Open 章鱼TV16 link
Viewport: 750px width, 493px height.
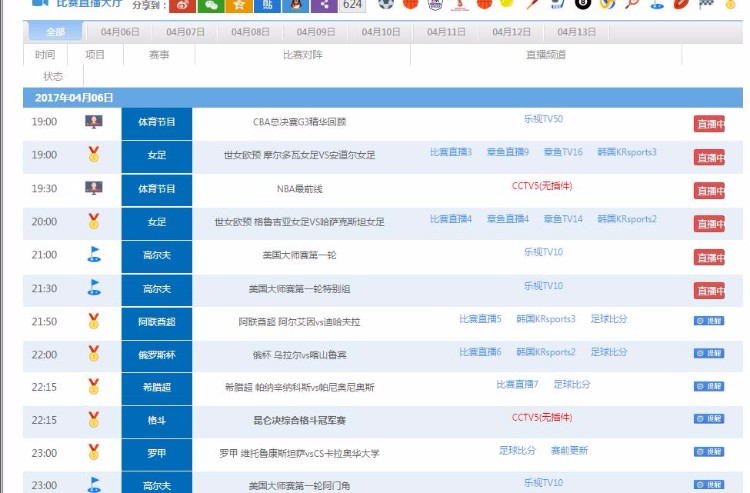click(563, 152)
